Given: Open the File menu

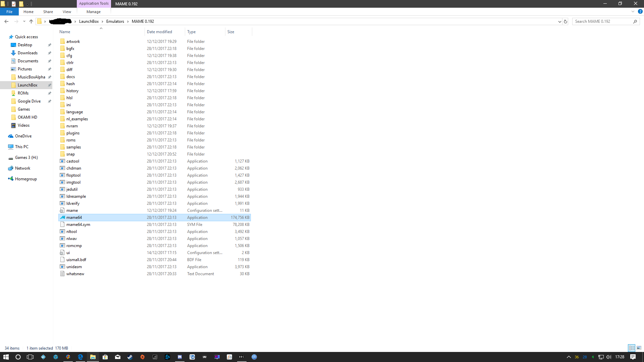Looking at the screenshot, I should tap(9, 12).
